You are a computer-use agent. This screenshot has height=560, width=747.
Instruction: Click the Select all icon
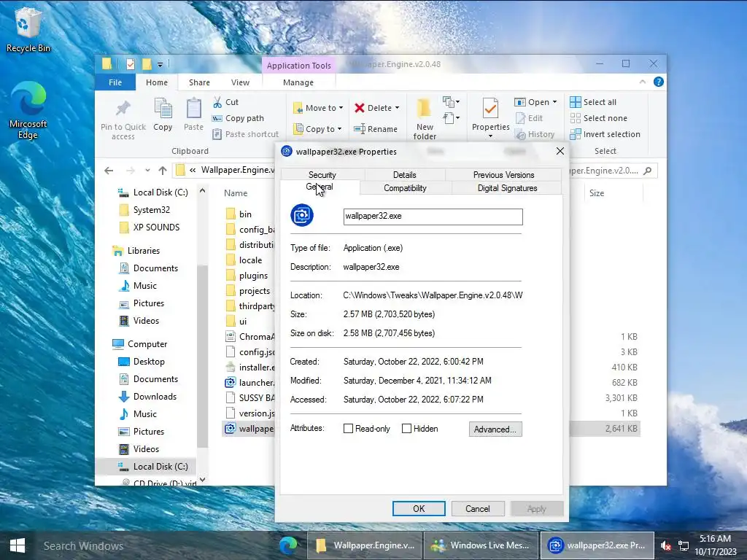pos(575,102)
